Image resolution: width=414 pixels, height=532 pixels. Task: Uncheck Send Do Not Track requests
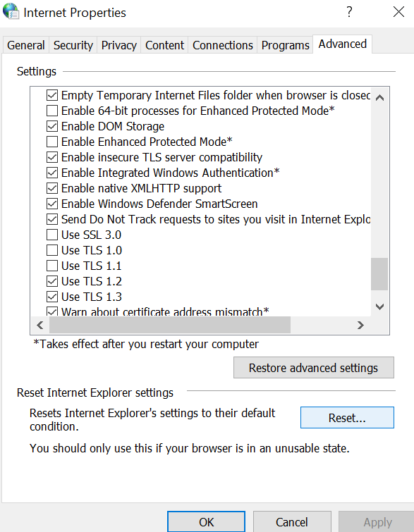point(52,219)
